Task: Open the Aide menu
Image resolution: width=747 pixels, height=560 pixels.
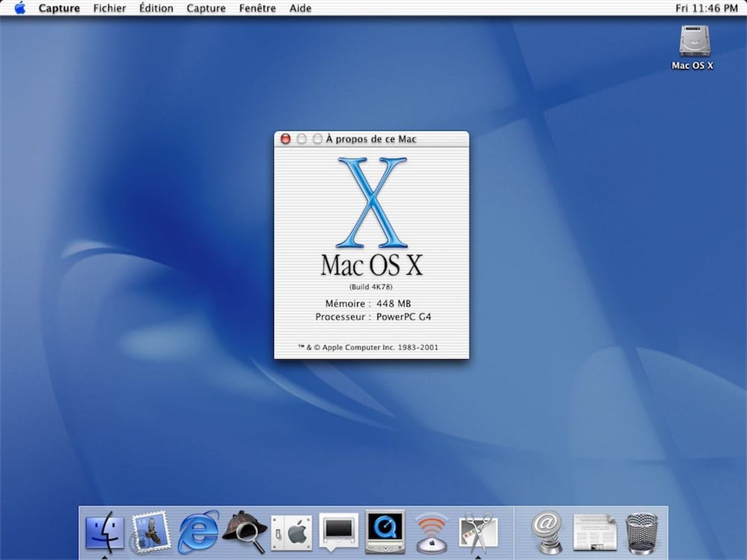Action: click(300, 8)
